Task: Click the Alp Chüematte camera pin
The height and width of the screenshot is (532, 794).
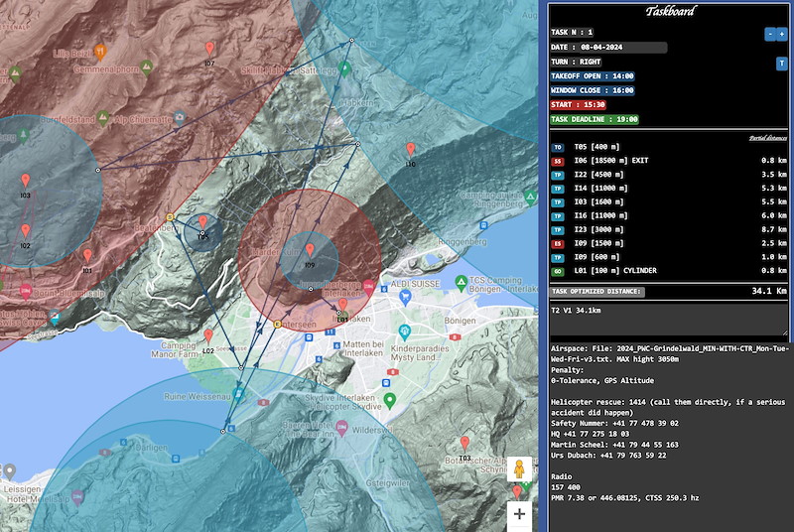Action: (x=180, y=118)
